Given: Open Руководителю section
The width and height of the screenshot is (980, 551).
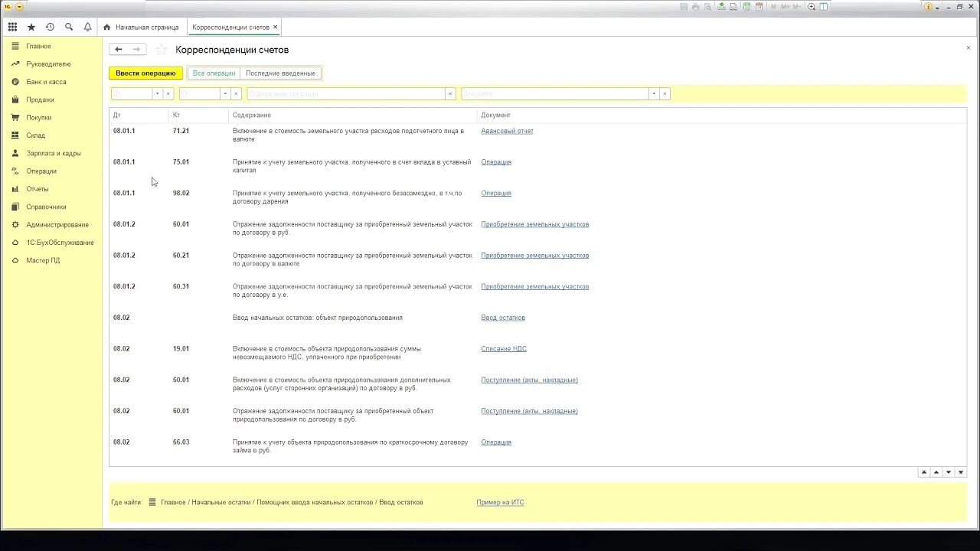Looking at the screenshot, I should point(48,64).
